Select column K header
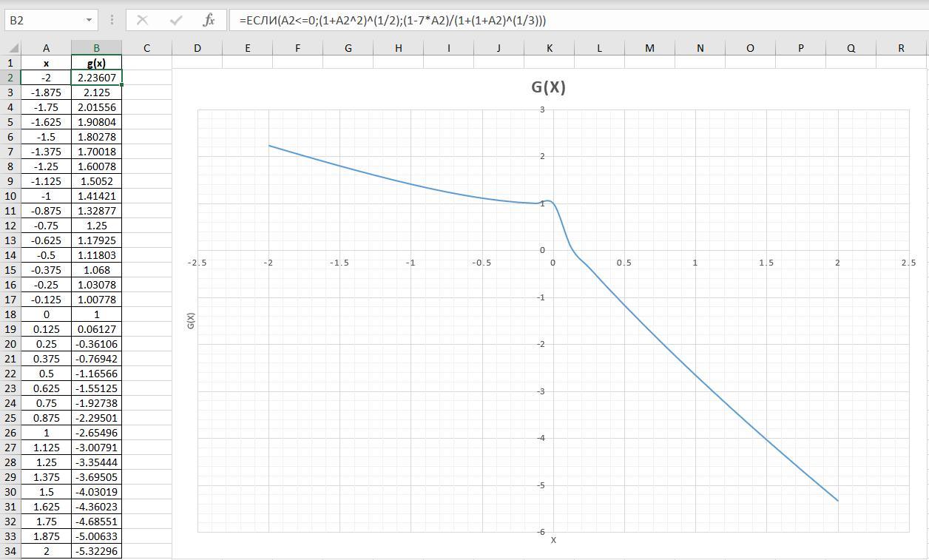 [x=549, y=48]
